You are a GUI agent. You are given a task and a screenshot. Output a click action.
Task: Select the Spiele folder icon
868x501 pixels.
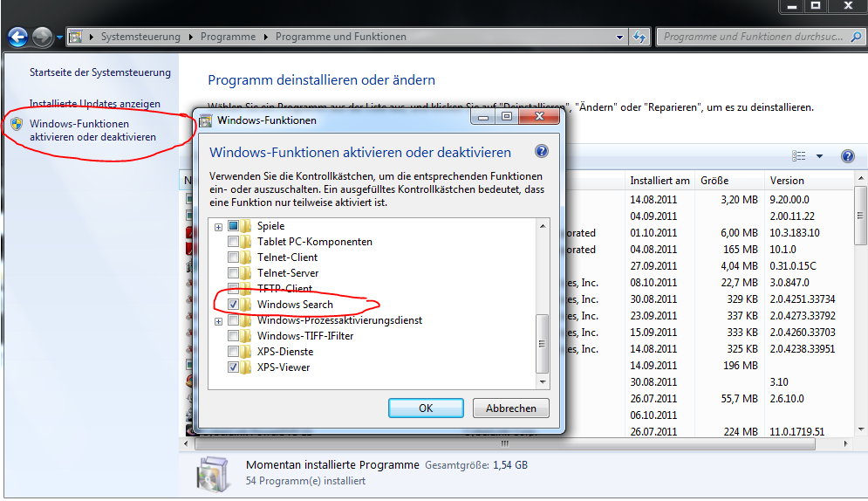(x=246, y=226)
